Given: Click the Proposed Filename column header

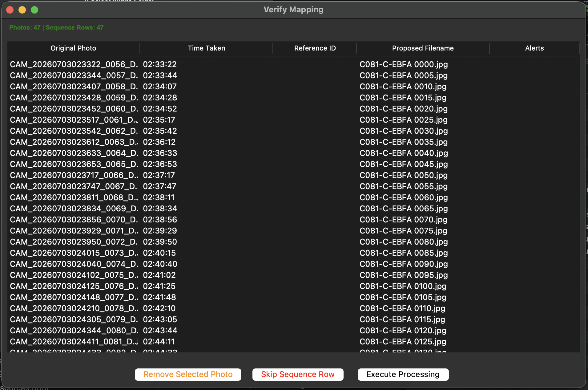Looking at the screenshot, I should (423, 48).
